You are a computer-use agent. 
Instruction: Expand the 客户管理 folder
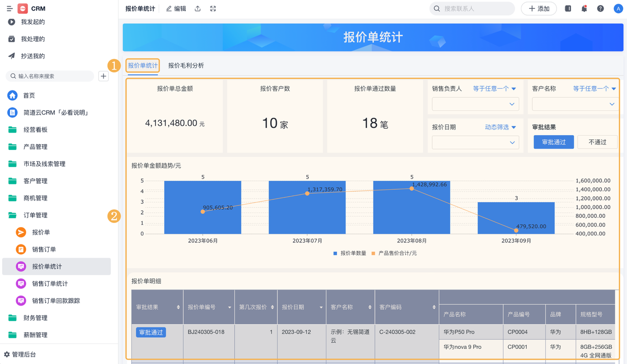[x=35, y=181]
